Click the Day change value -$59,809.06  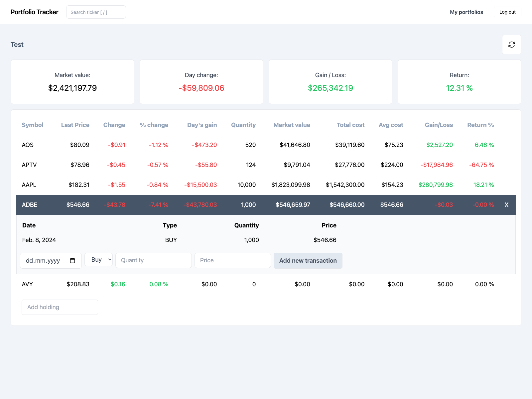click(x=201, y=88)
